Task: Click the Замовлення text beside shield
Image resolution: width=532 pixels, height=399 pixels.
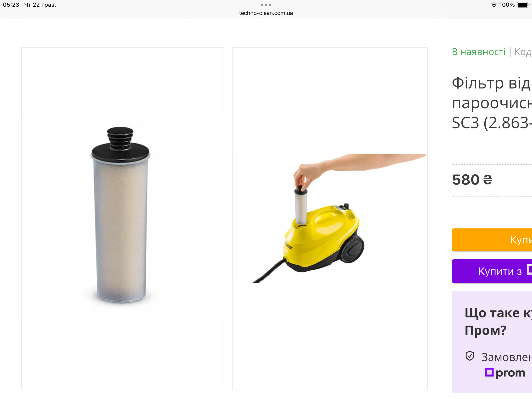Action: click(x=506, y=357)
